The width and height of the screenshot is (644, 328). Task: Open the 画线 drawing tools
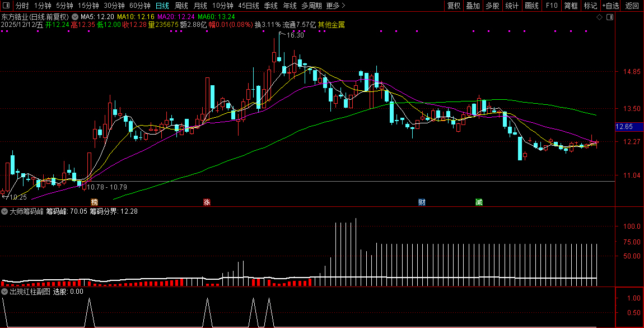point(531,6)
